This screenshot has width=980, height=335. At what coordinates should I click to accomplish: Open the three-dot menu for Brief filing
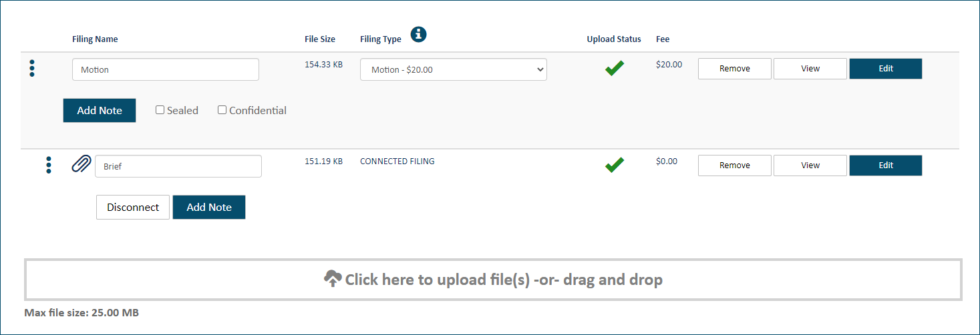(49, 165)
